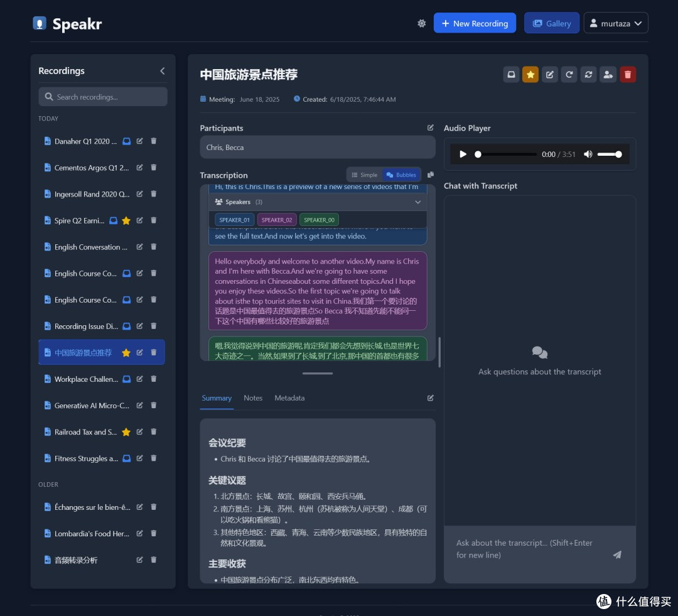Delete the Danaher Q1 2020 recording

click(154, 141)
